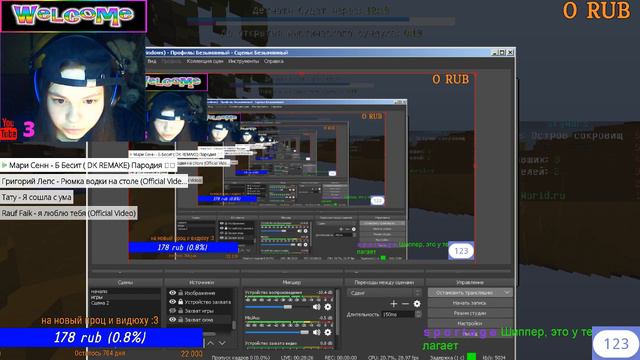Select the Захват окна source row
The width and height of the screenshot is (640, 360).
click(200, 320)
